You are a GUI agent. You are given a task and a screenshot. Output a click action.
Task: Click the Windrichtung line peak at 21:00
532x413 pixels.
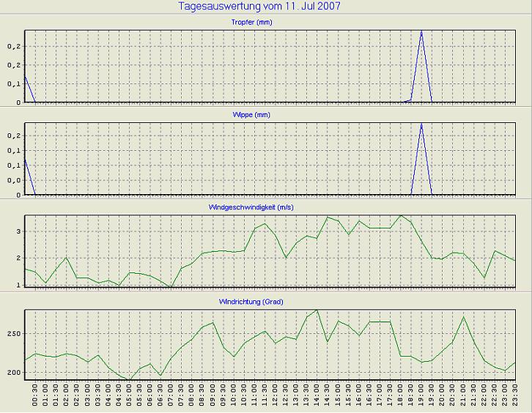point(463,316)
